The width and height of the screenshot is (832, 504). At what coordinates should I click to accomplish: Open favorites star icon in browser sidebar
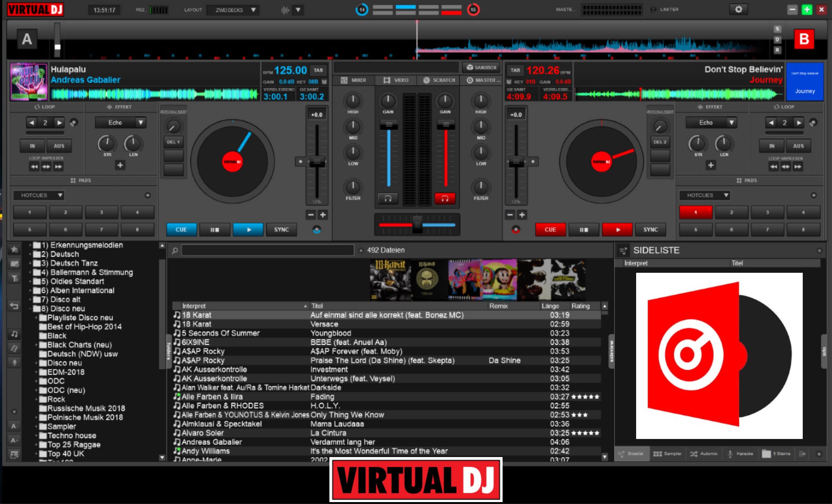tap(14, 249)
